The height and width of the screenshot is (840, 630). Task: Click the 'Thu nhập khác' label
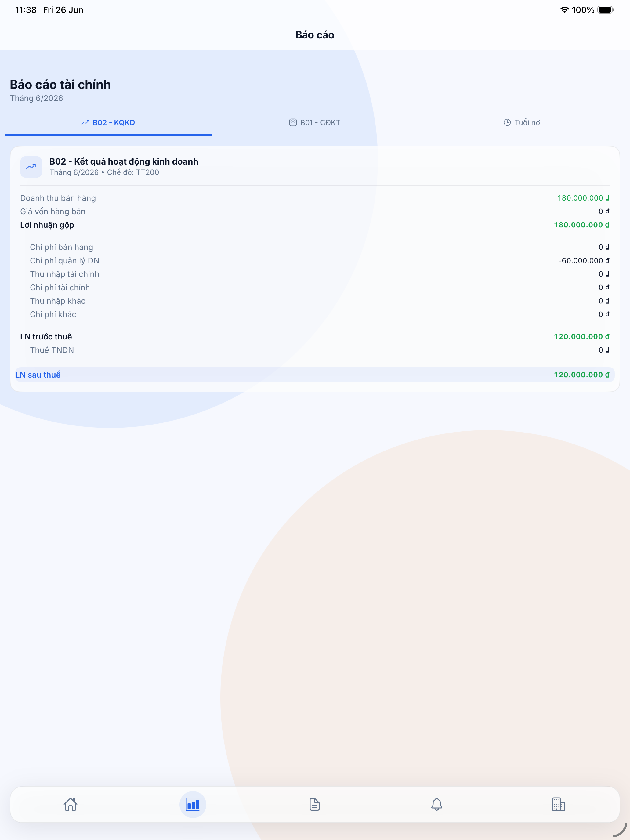point(58,301)
